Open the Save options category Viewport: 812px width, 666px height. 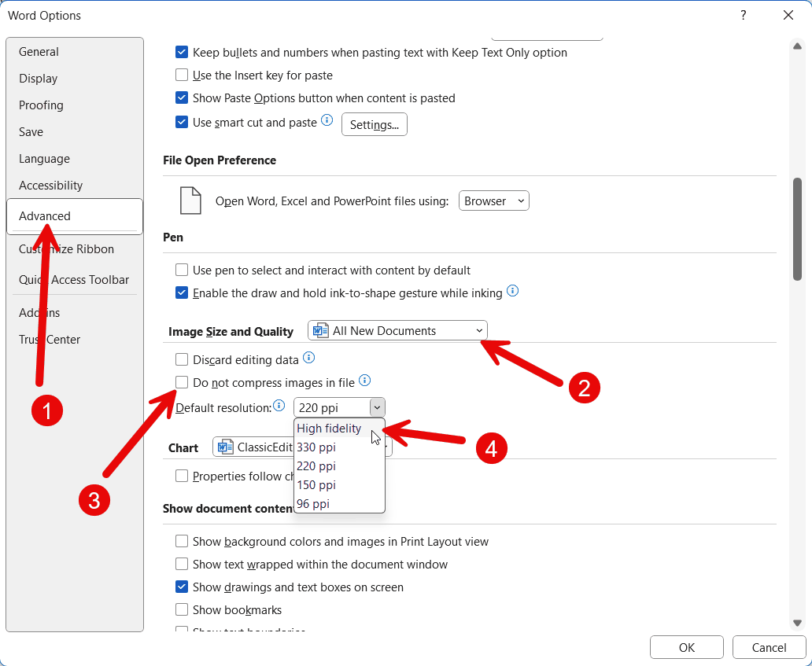[x=75, y=132]
